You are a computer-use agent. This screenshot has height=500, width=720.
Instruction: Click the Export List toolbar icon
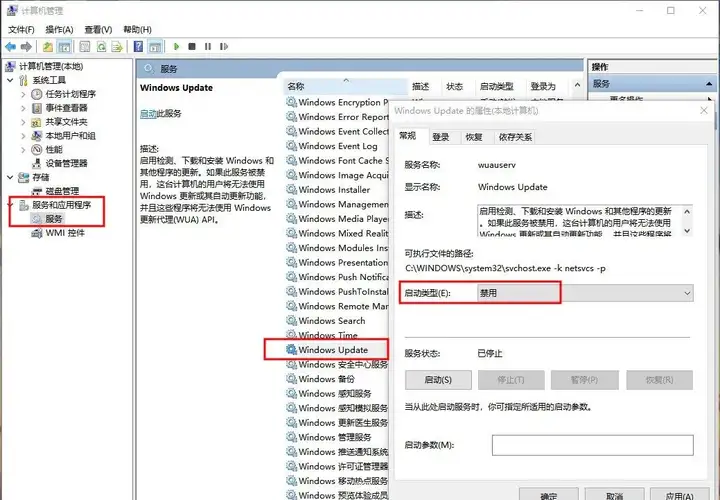point(117,46)
